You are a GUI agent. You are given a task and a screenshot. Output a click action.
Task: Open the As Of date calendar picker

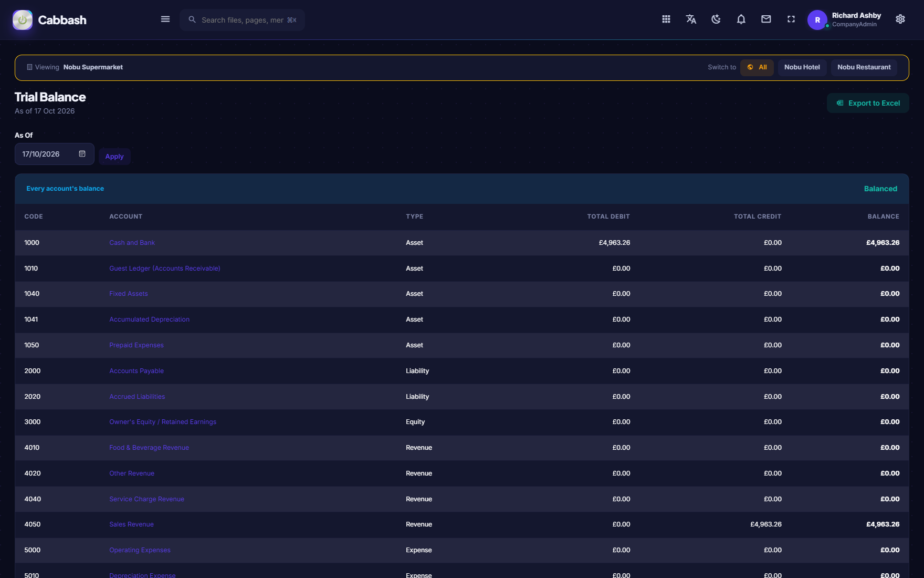[x=82, y=154]
